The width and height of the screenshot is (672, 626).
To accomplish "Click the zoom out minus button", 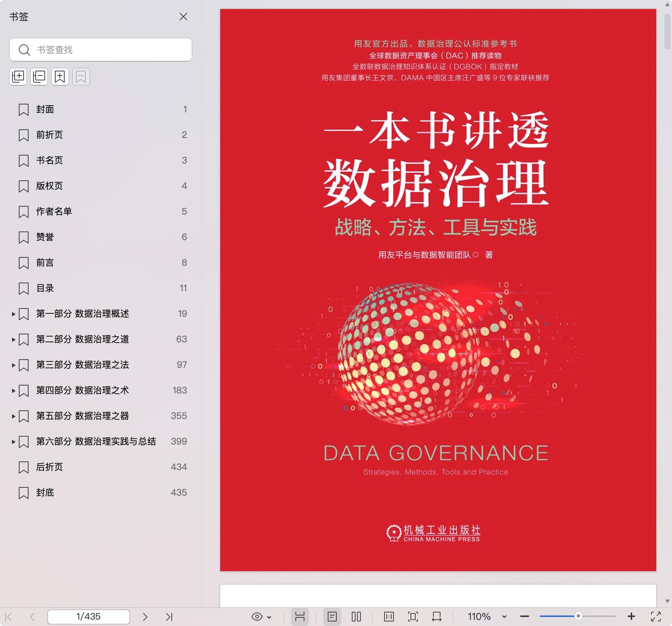I will (x=525, y=617).
